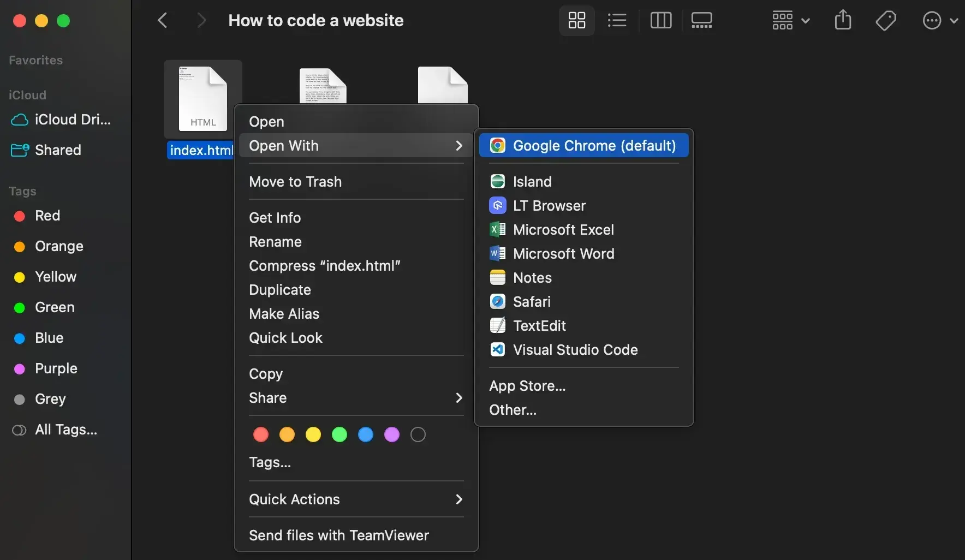Choose Rename from the context menu
This screenshot has width=965, height=560.
(275, 242)
